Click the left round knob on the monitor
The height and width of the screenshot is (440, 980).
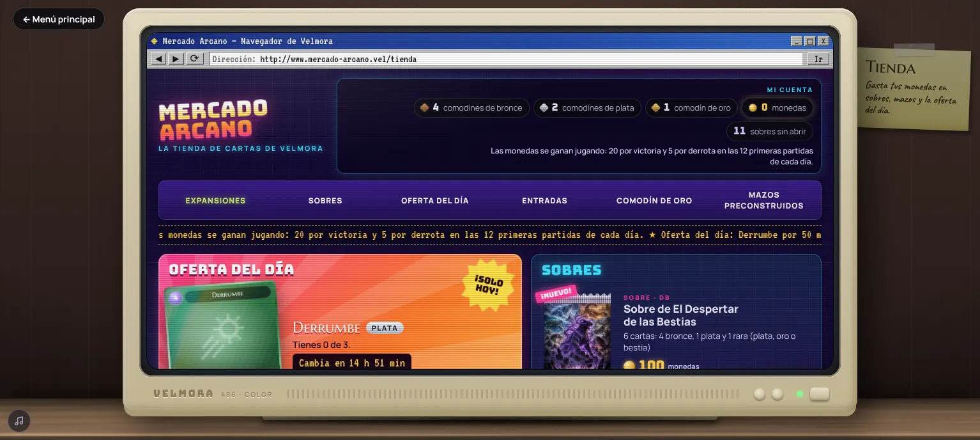760,394
